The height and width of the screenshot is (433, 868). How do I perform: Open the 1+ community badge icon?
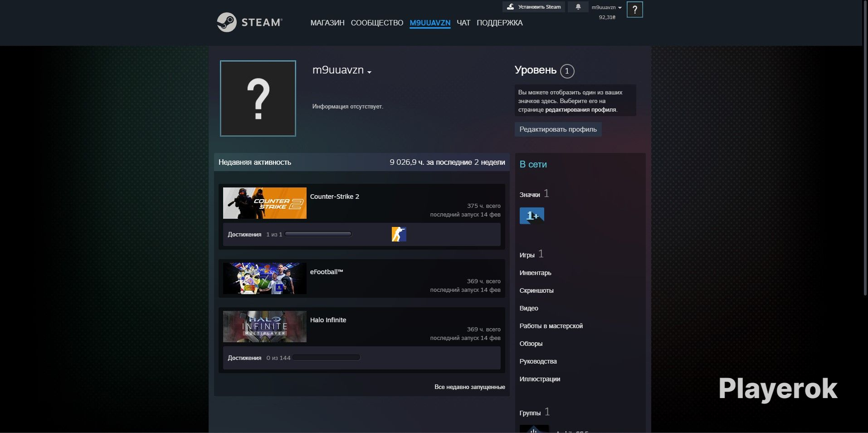pyautogui.click(x=532, y=216)
